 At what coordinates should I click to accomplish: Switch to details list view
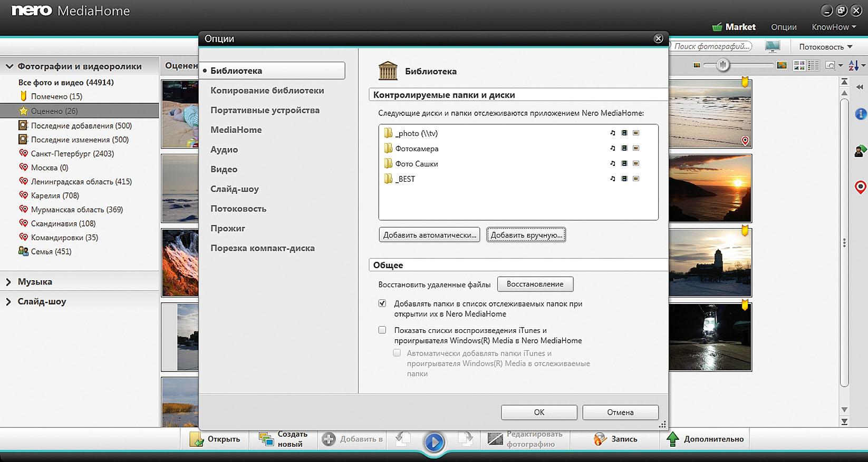pyautogui.click(x=813, y=65)
